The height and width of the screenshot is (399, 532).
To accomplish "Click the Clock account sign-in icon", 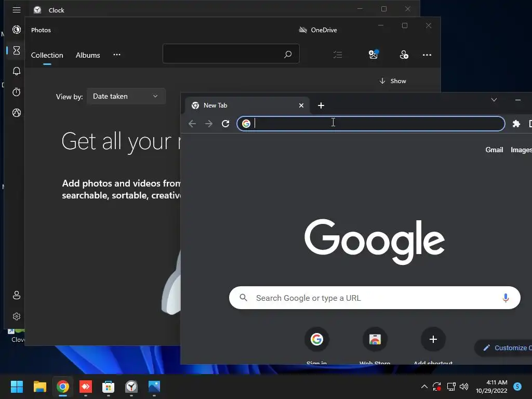I will [16, 295].
